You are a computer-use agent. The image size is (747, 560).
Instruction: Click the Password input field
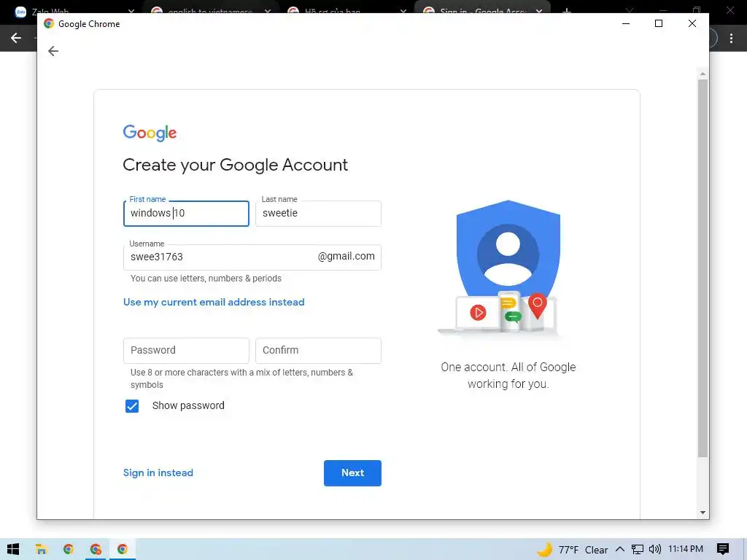click(x=186, y=351)
